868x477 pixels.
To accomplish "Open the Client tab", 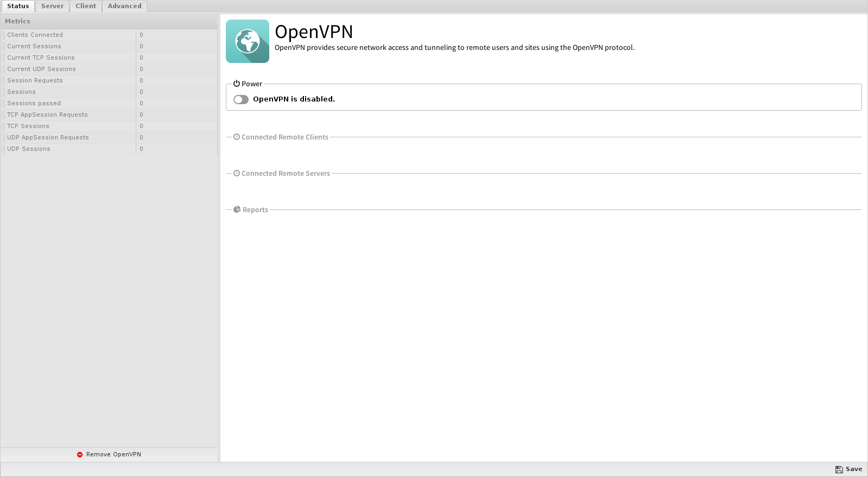I will click(86, 6).
